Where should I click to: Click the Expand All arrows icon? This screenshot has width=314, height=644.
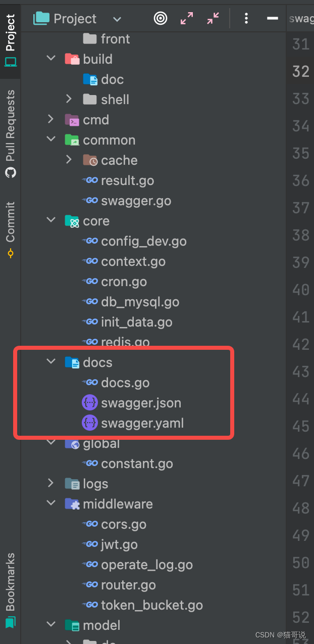[x=187, y=18]
